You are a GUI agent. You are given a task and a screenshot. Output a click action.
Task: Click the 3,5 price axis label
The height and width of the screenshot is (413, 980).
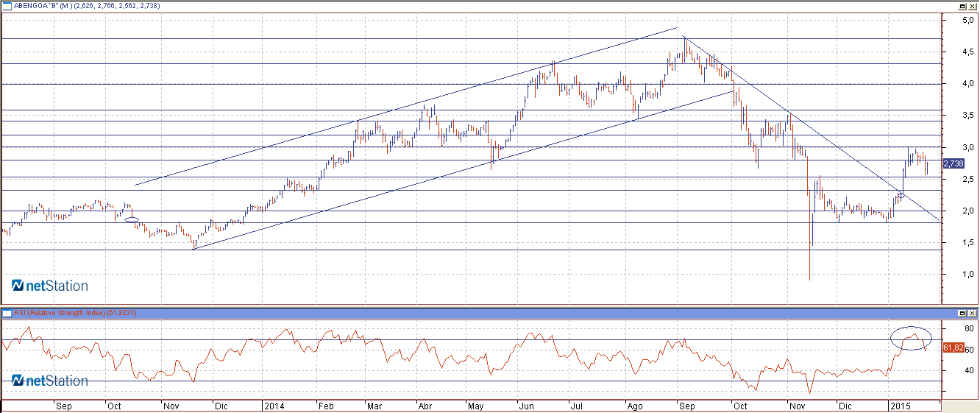click(968, 116)
